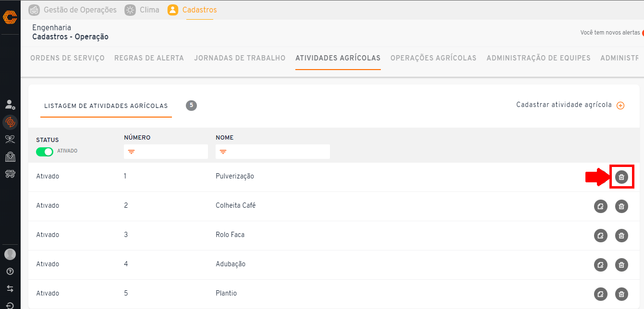Image resolution: width=644 pixels, height=309 pixels.
Task: Open the user settings sidebar icon
Action: [10, 105]
